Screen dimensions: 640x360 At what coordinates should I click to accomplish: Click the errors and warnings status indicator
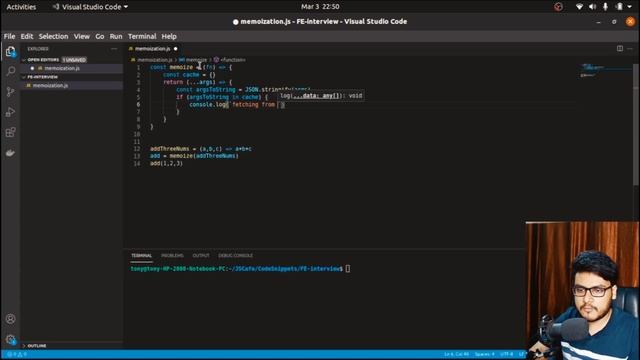[17, 354]
